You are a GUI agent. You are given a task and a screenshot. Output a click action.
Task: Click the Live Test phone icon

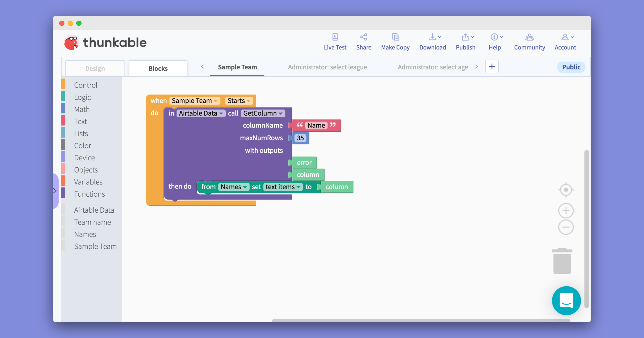tap(335, 37)
